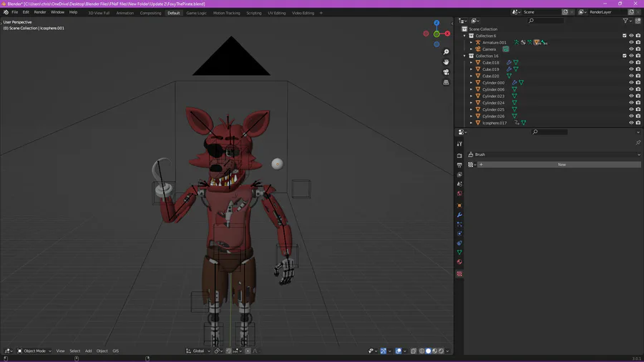Open the Compositing workspace tab
This screenshot has width=644, height=362.
tap(150, 13)
